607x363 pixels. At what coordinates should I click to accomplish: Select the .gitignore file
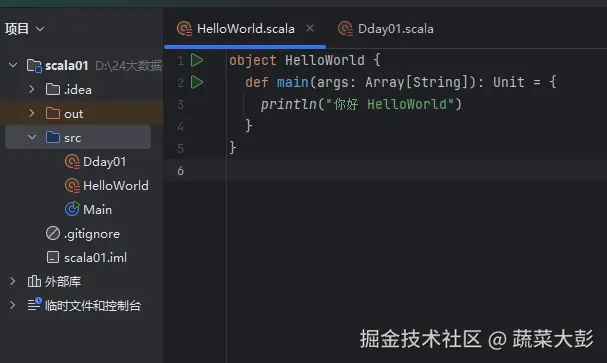point(92,234)
